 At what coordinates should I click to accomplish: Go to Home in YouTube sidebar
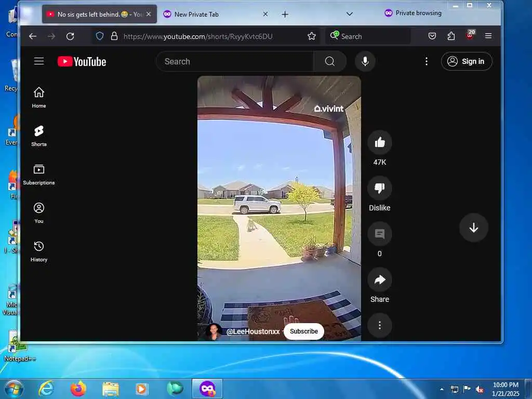(x=39, y=97)
